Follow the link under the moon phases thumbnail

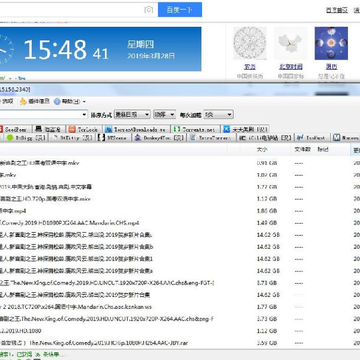tap(331, 67)
